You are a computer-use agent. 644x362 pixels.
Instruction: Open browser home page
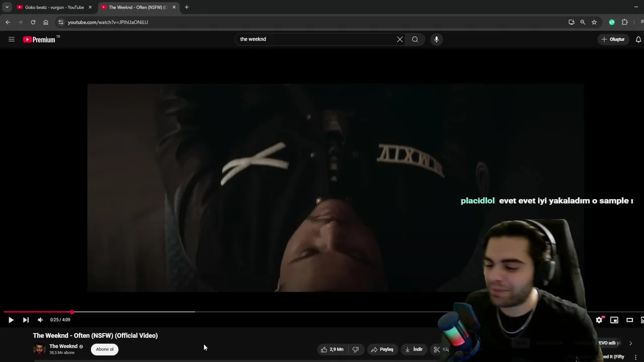tap(46, 22)
